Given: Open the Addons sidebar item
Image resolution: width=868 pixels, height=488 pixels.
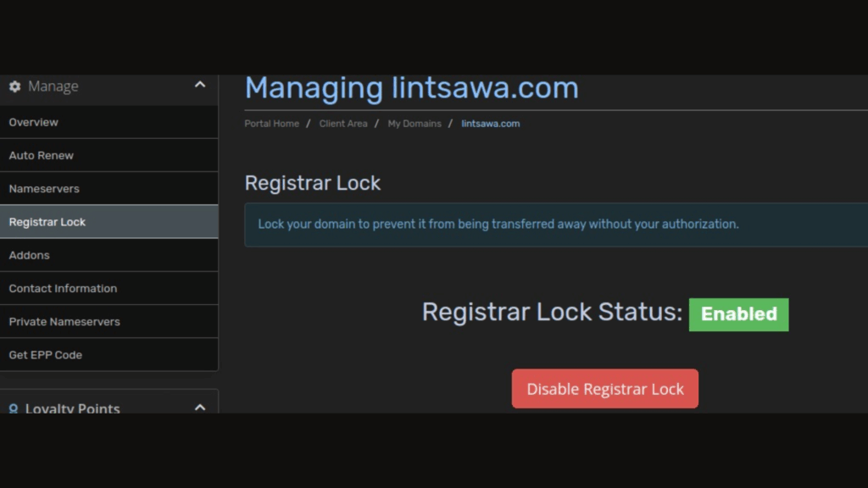Looking at the screenshot, I should coord(109,255).
